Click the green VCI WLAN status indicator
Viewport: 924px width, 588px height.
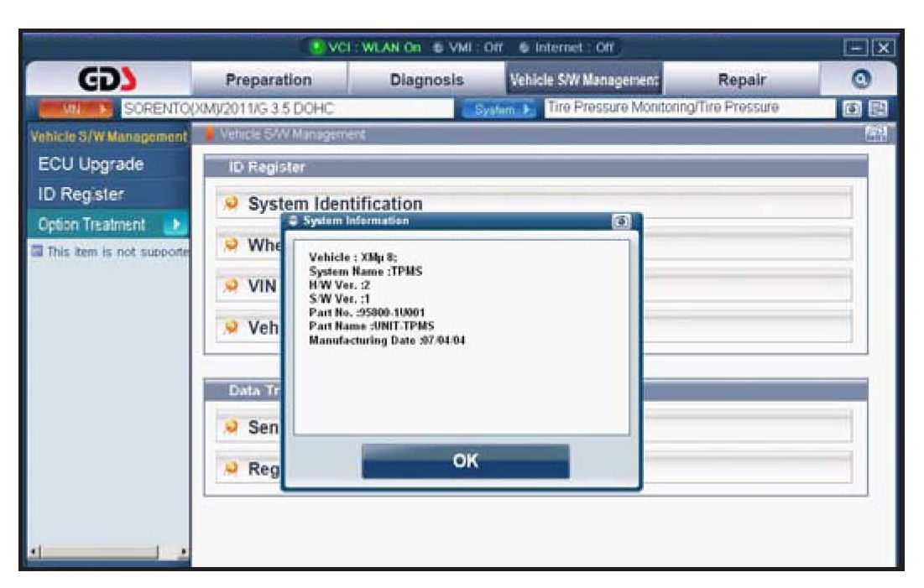pos(318,44)
